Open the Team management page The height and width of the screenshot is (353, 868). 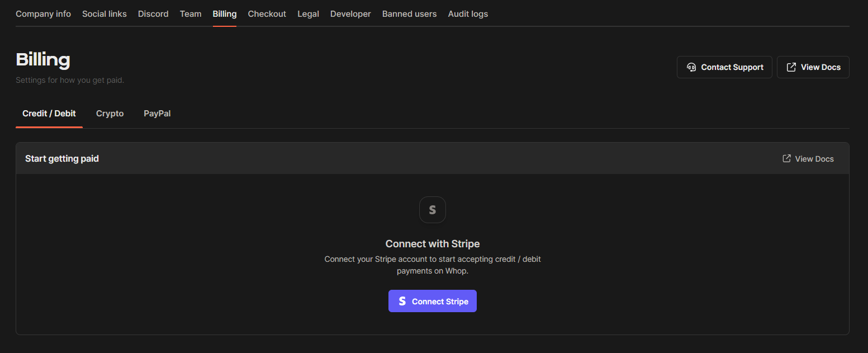tap(191, 13)
